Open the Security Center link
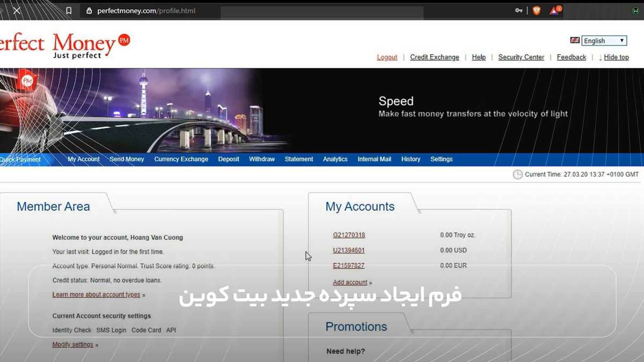Screen dimensions: 644x362 pyautogui.click(x=521, y=57)
